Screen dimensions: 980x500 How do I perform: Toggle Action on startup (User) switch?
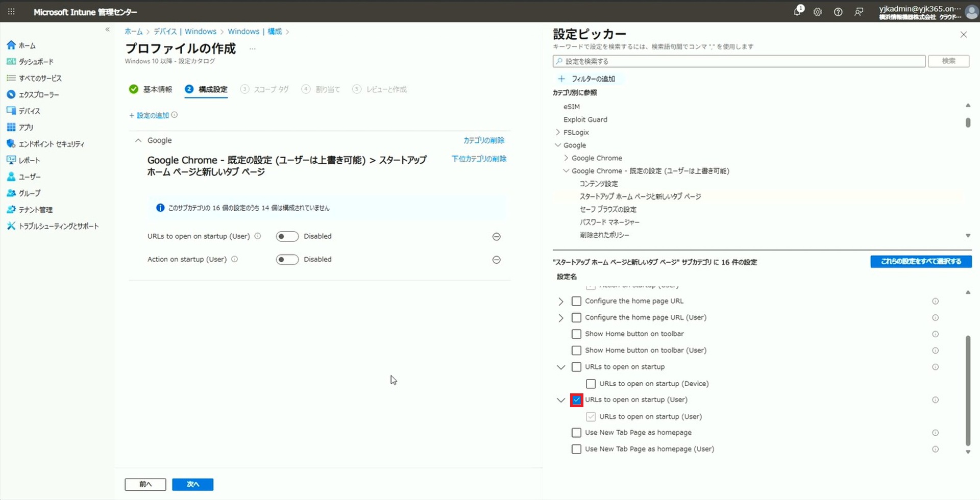(x=287, y=260)
